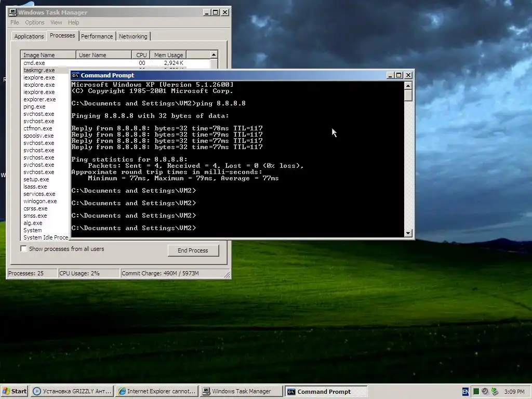This screenshot has width=532, height=399.
Task: Open Task Manager Options menu
Action: pos(35,22)
